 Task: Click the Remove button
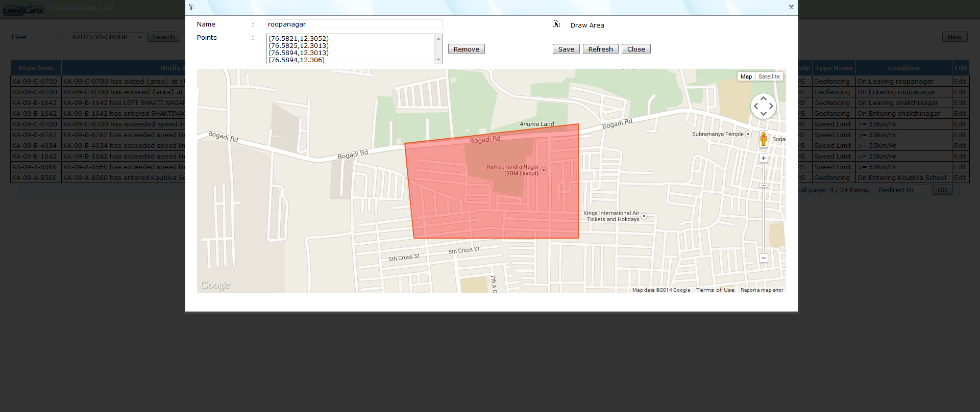point(467,49)
